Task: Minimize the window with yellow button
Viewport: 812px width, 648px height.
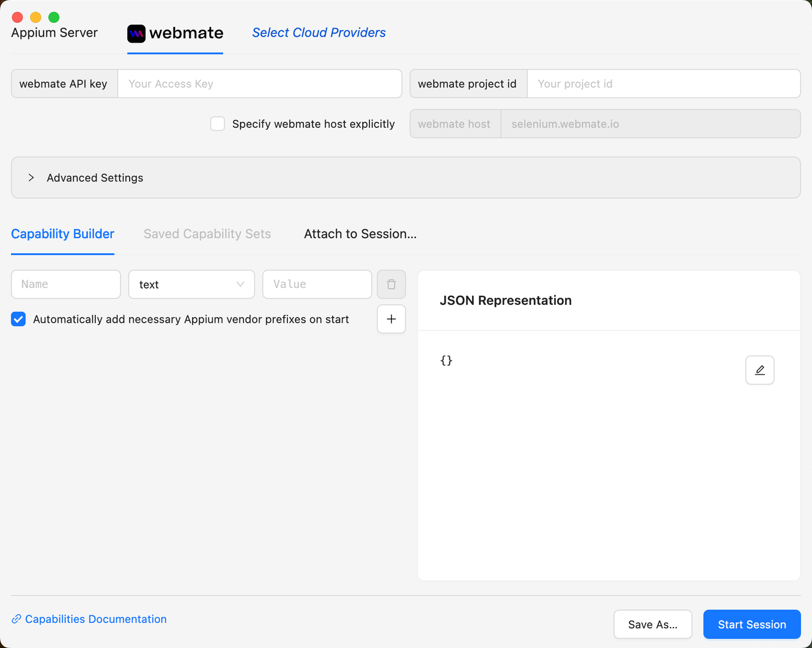Action: 35,17
